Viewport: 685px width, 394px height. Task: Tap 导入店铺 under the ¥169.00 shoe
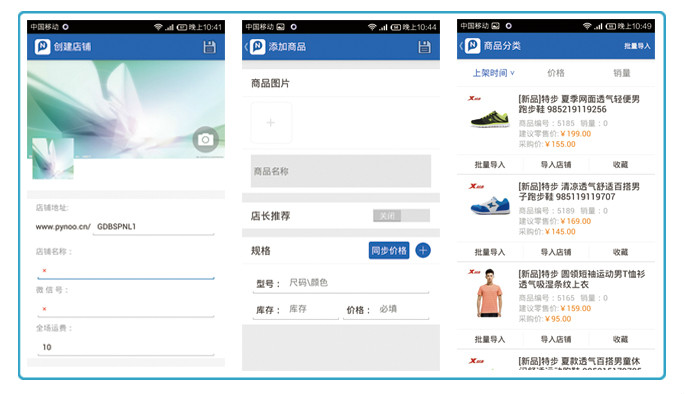556,252
